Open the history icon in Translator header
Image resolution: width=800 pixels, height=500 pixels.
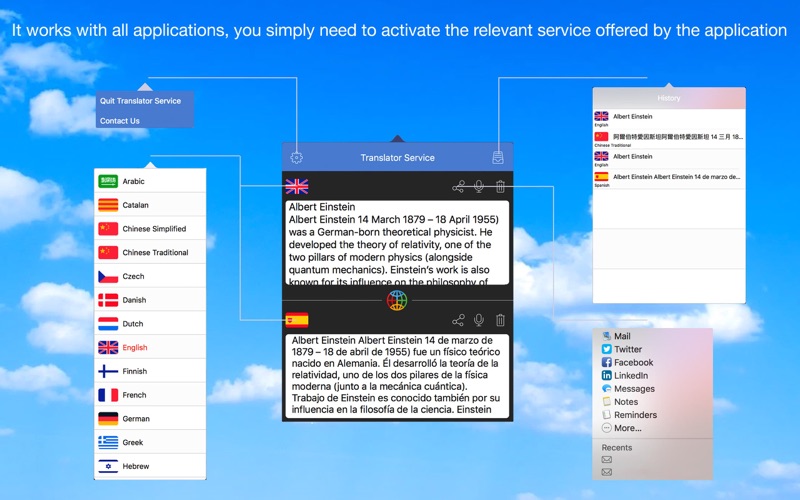click(497, 157)
